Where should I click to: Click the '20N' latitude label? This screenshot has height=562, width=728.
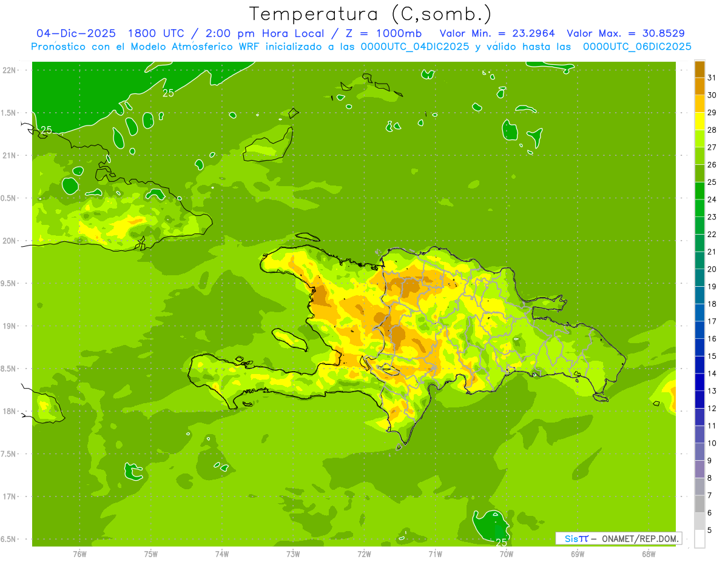tap(8, 241)
